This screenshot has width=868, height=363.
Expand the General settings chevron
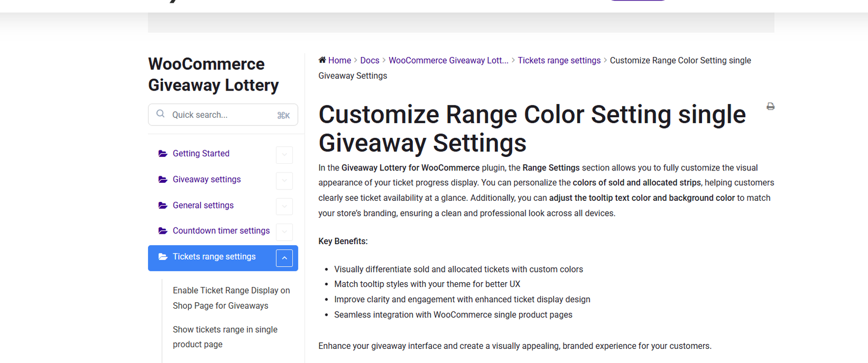(x=284, y=206)
